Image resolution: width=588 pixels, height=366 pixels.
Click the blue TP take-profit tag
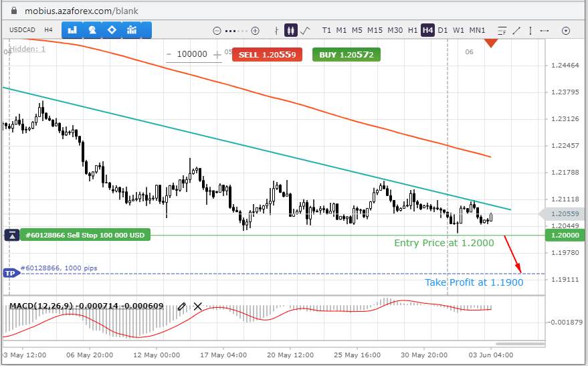click(10, 274)
